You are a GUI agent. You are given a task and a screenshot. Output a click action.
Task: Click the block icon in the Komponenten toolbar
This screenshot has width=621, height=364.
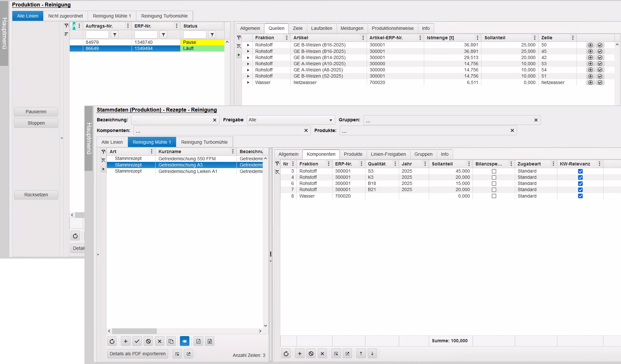311,354
